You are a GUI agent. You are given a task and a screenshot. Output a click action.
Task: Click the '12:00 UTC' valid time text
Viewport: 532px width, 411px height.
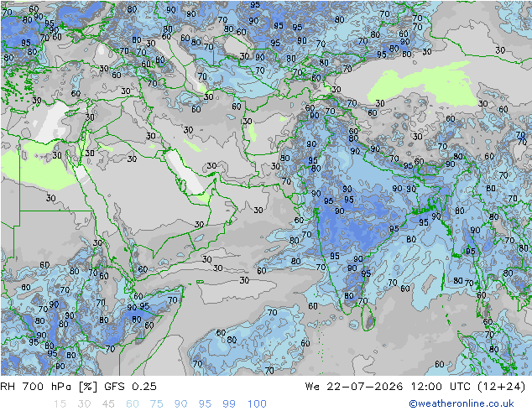tap(441, 387)
